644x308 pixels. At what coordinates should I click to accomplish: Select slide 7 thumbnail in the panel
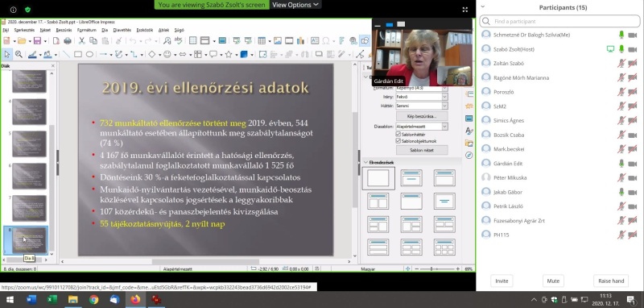click(29, 208)
